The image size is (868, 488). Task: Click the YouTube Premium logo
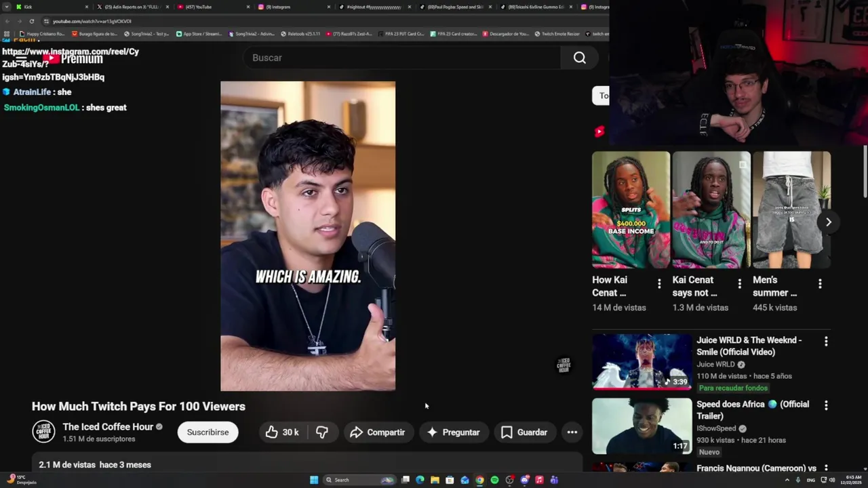pyautogui.click(x=74, y=59)
